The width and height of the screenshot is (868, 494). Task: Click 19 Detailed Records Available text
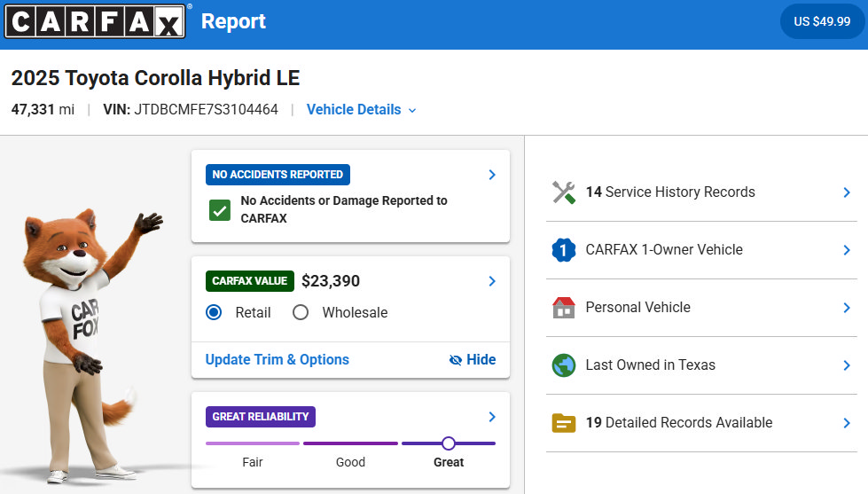(x=679, y=422)
